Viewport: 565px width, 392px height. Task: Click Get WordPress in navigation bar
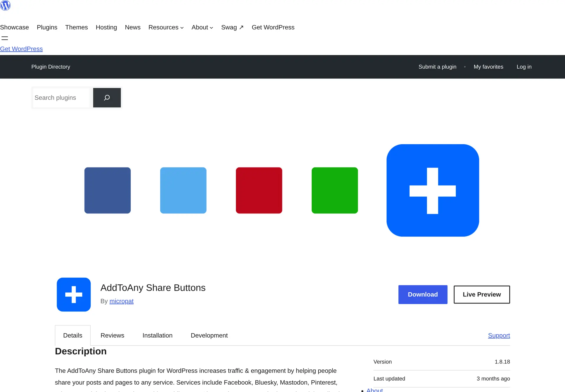(273, 27)
